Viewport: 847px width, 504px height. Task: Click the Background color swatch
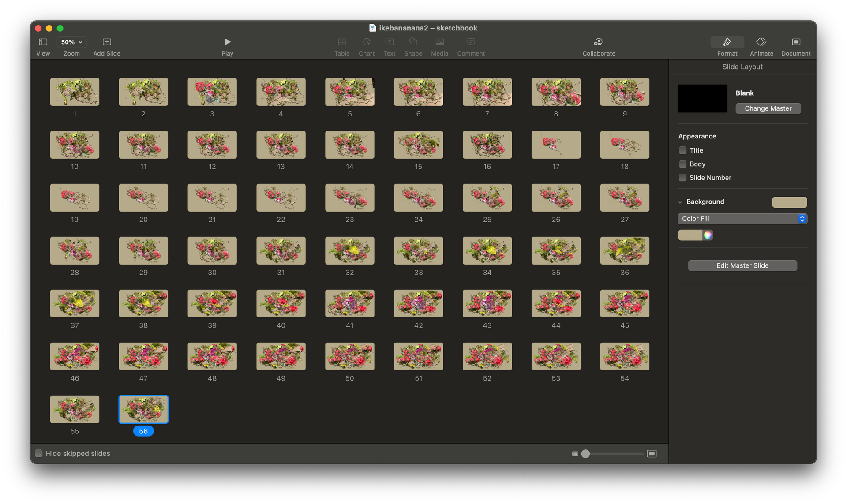pyautogui.click(x=789, y=202)
